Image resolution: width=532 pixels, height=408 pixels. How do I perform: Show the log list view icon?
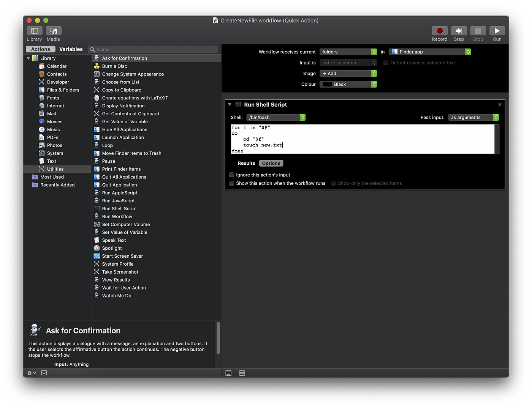[x=228, y=373]
